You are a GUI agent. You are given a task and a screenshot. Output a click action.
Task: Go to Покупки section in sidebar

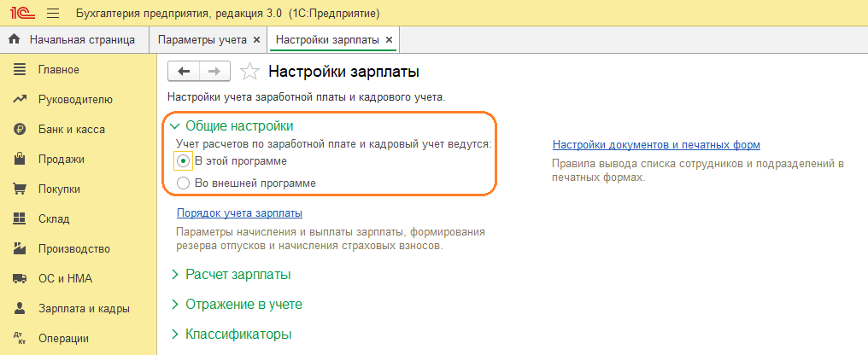(x=59, y=189)
